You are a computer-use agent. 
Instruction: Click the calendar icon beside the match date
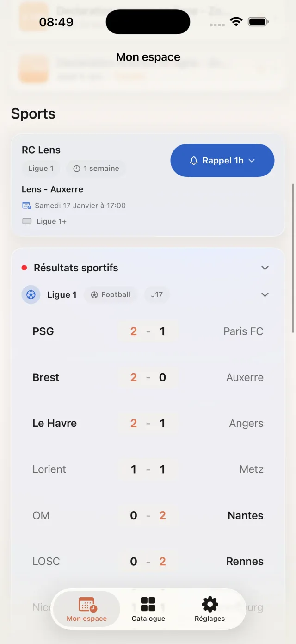pyautogui.click(x=26, y=205)
